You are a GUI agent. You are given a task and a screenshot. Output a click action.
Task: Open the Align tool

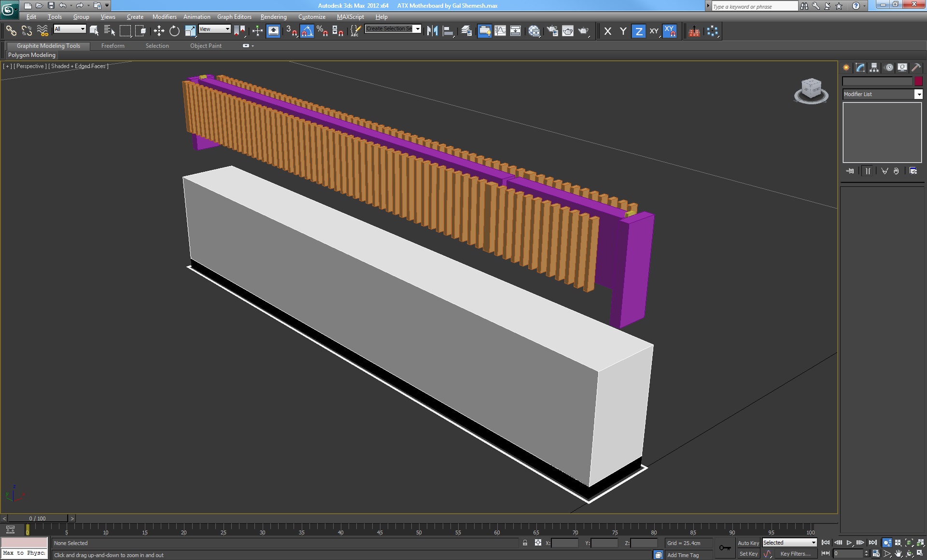[448, 31]
